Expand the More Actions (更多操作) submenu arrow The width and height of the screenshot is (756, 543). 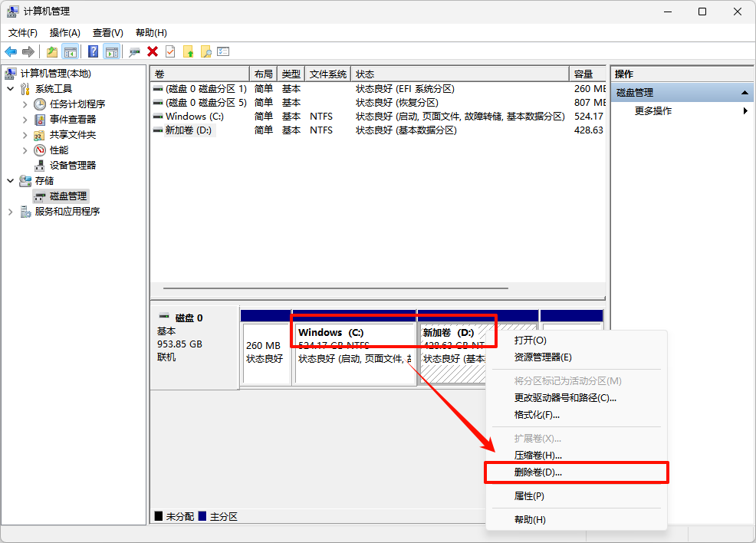pyautogui.click(x=745, y=111)
